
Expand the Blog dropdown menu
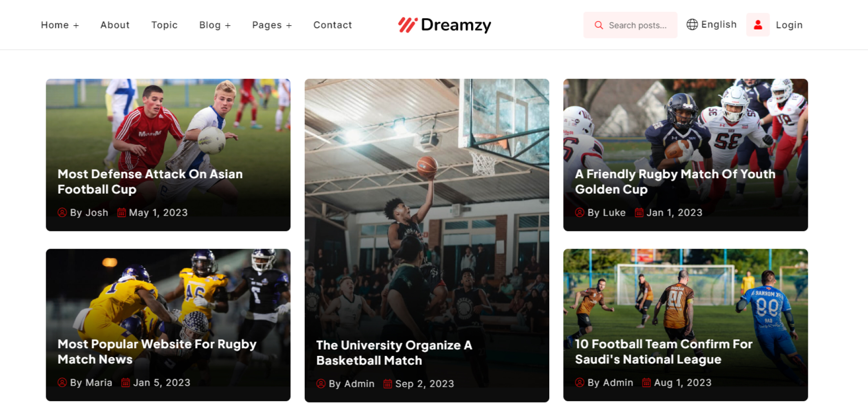(215, 25)
